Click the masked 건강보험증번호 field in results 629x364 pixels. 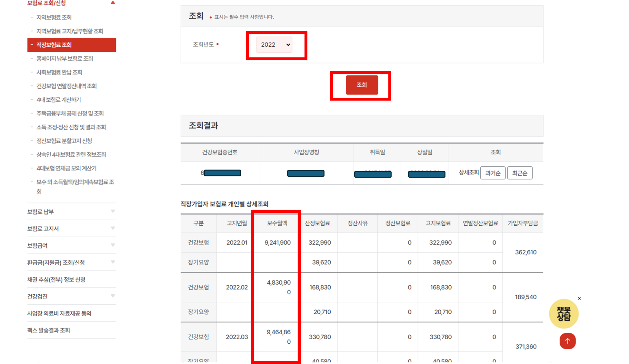point(222,173)
